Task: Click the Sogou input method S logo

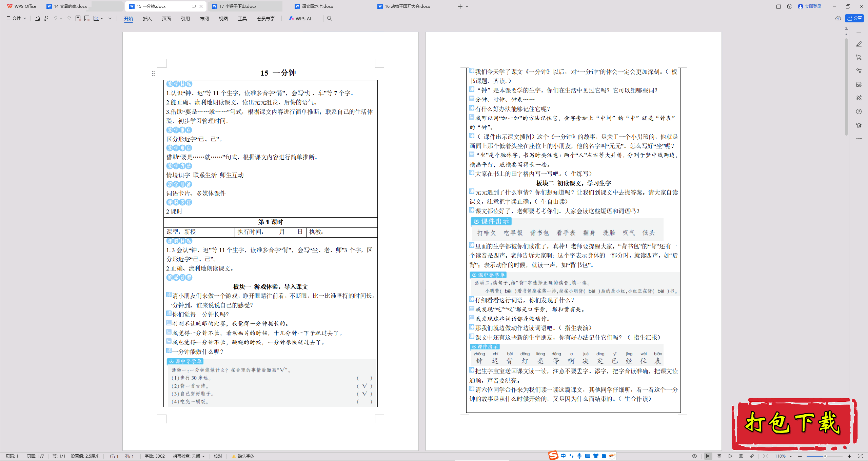Action: [553, 456]
